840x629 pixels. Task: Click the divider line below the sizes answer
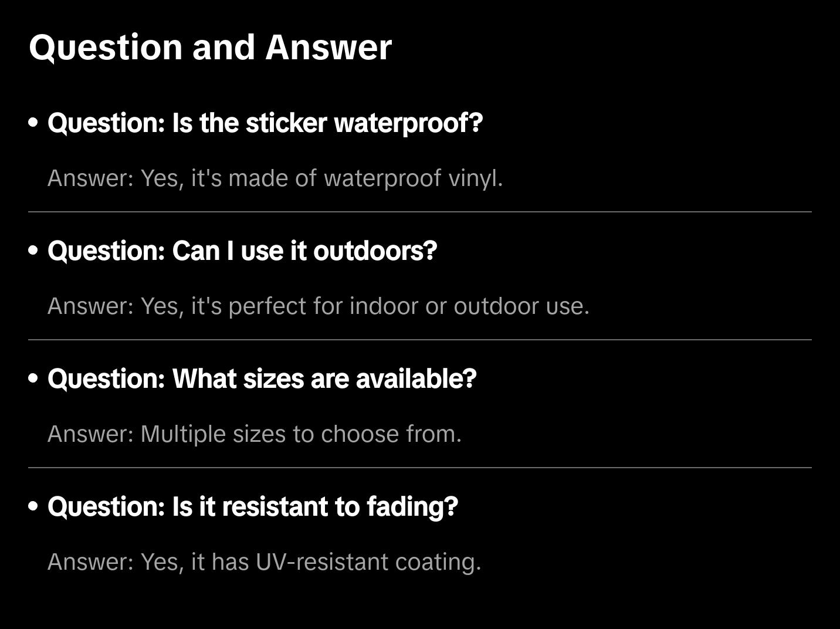420,468
